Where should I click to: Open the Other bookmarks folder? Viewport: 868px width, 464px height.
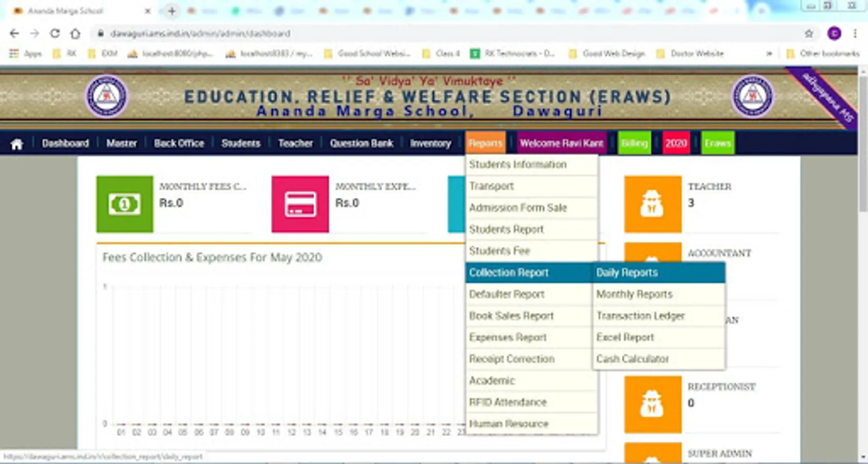[x=823, y=54]
